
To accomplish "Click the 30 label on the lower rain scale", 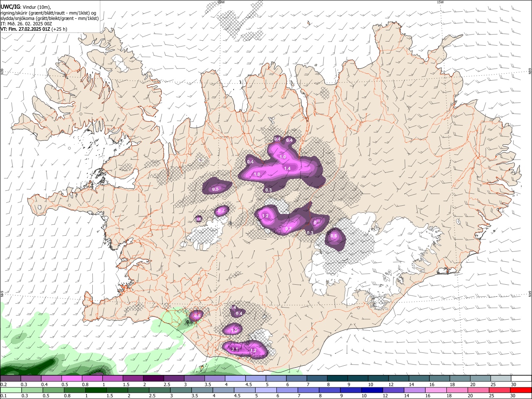I will [x=513, y=396].
